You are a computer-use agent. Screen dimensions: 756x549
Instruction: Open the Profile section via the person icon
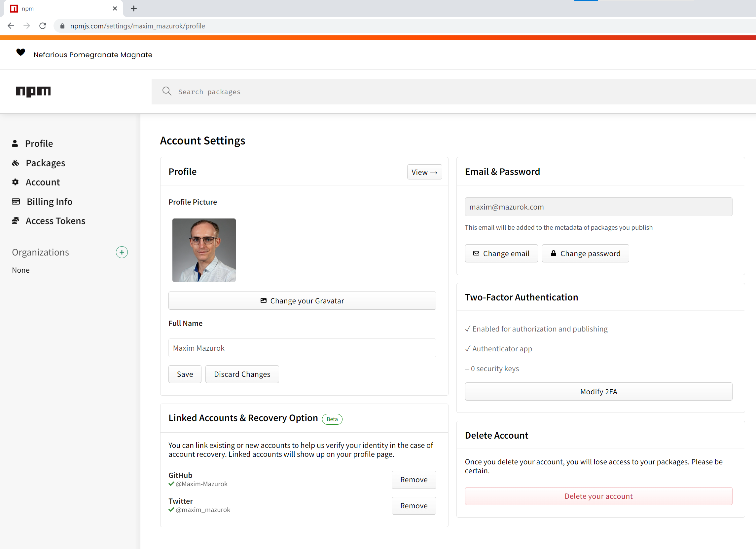coord(15,143)
